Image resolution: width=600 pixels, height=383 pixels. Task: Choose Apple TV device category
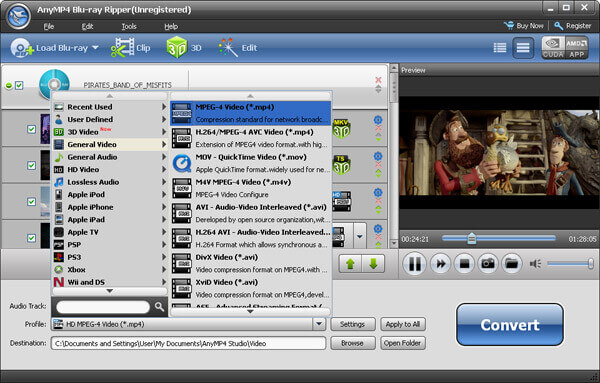[110, 232]
